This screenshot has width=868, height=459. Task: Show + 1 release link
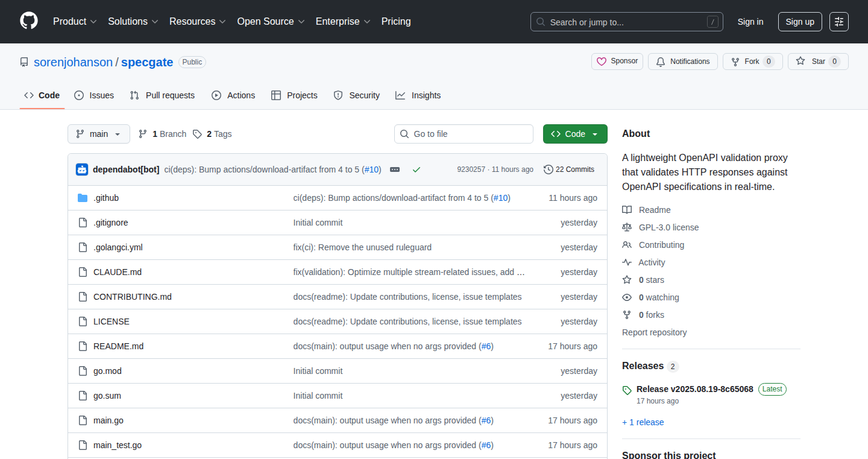click(643, 422)
